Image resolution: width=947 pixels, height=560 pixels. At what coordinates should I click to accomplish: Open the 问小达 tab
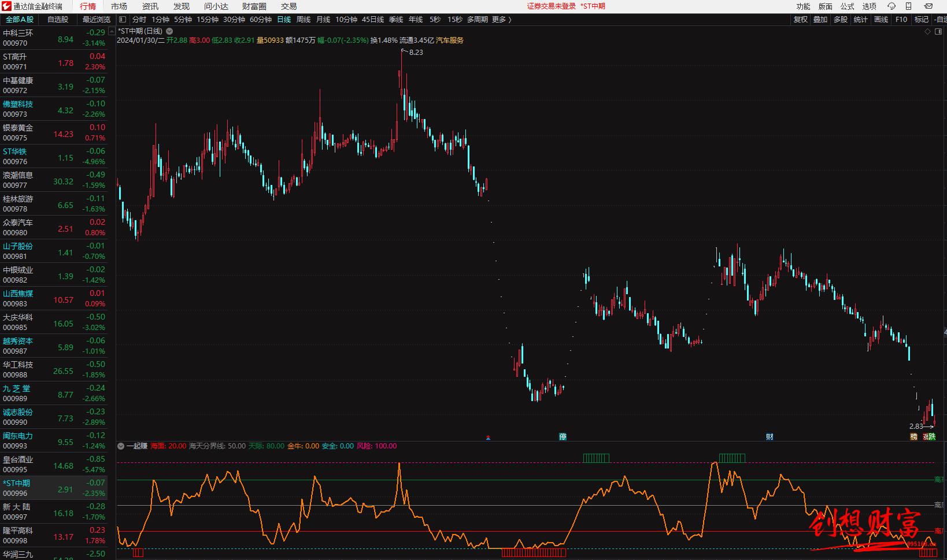pos(216,6)
